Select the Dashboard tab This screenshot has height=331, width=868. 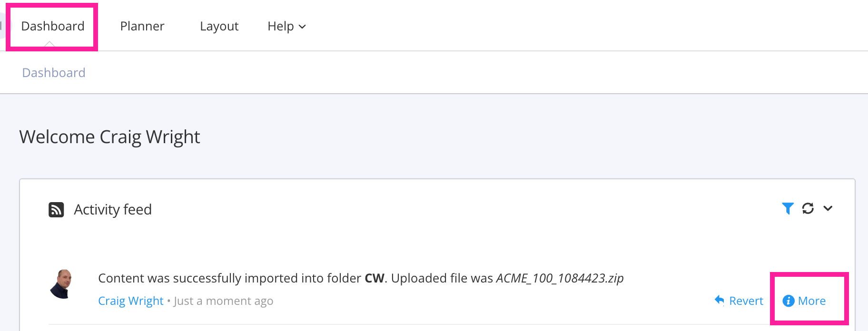pyautogui.click(x=52, y=26)
